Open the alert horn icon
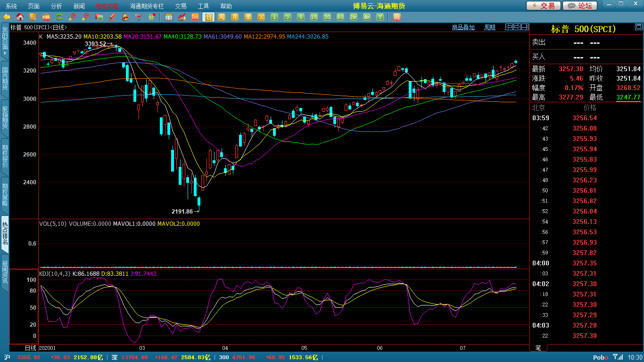 tap(125, 17)
